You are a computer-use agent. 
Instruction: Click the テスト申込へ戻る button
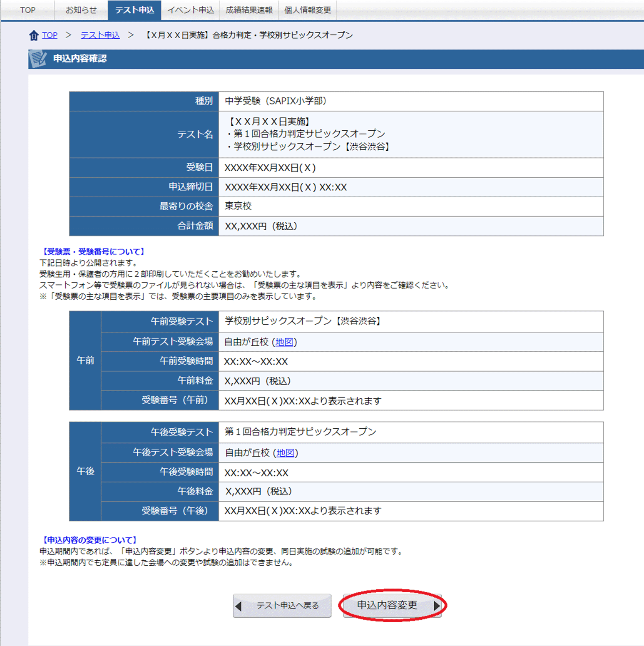(x=282, y=605)
